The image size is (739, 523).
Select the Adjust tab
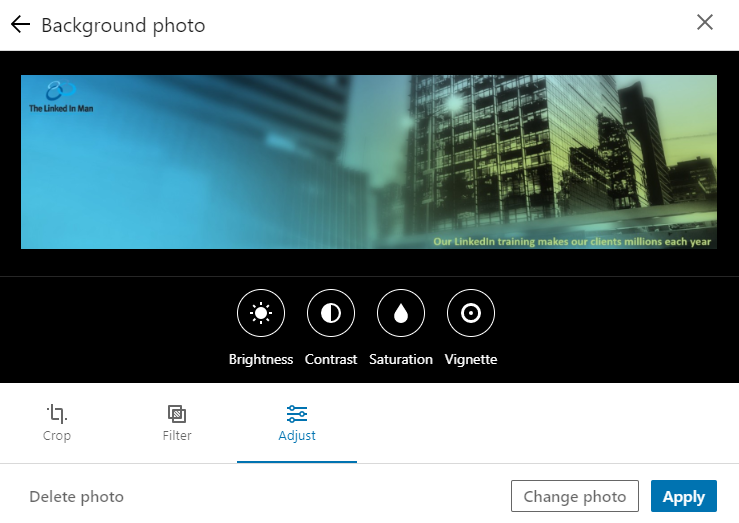pyautogui.click(x=297, y=423)
